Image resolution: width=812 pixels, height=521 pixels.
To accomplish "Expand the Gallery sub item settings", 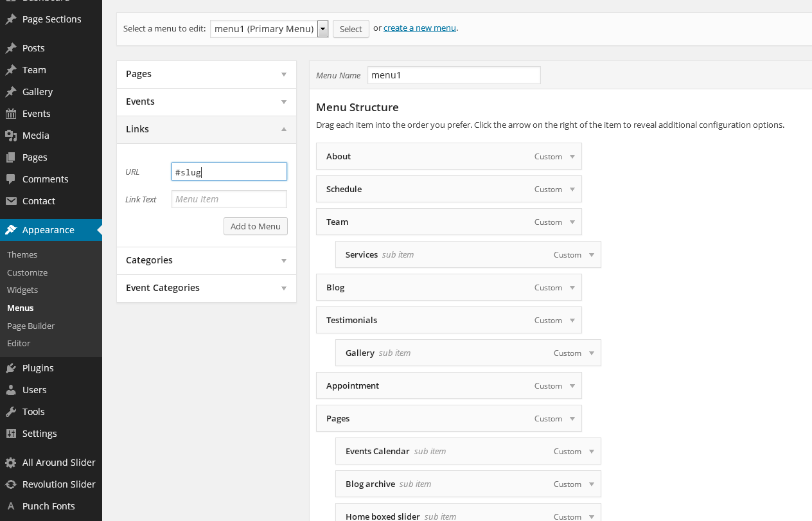I will 592,353.
